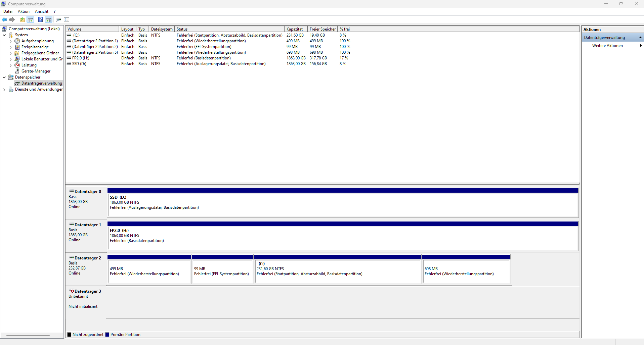The height and width of the screenshot is (345, 644).
Task: Expand Lokale Benutzer und Gruppen node
Action: pos(10,59)
